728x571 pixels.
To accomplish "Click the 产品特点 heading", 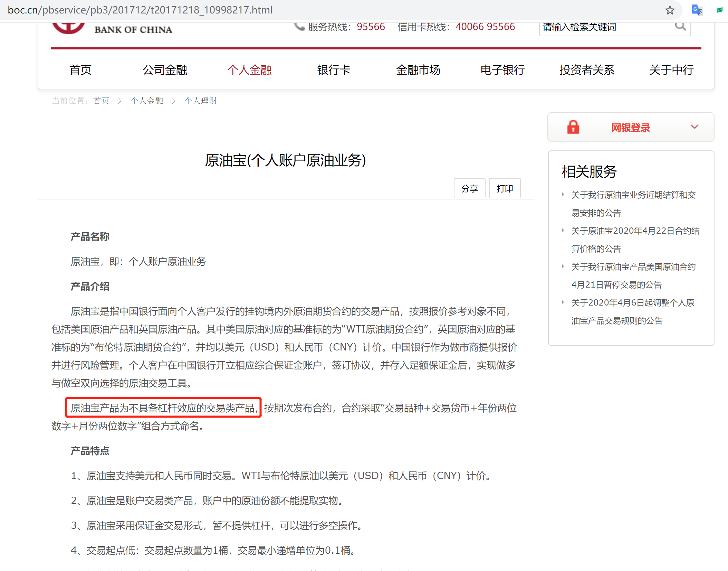I will [x=90, y=451].
